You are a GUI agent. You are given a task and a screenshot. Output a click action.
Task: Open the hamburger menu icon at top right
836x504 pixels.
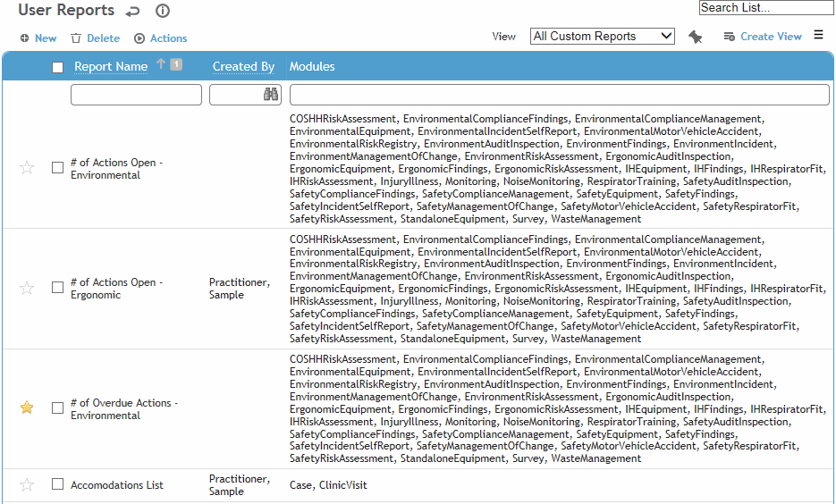pos(818,35)
